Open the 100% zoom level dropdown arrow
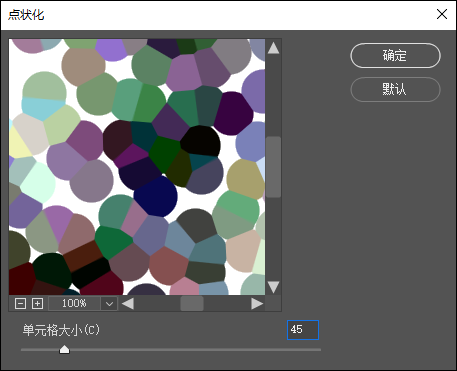This screenshot has height=371, width=457. [109, 304]
